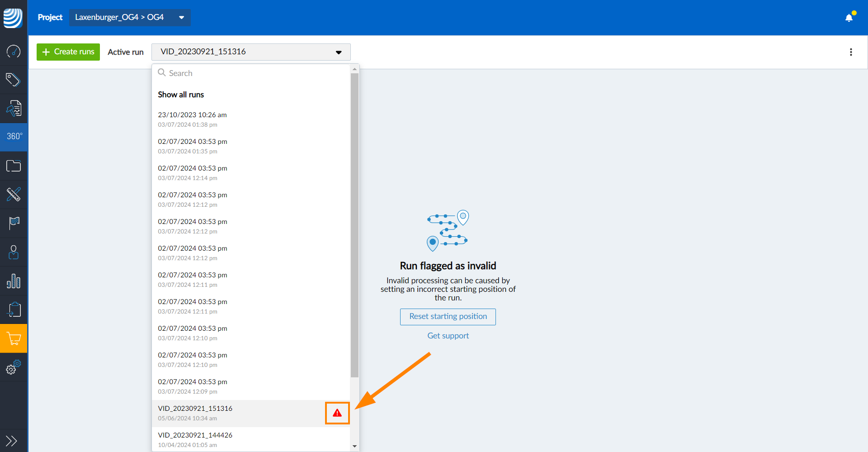Screen dimensions: 868x452
Task: Click the scrollbar up arrow in the run list
Action: (x=354, y=69)
